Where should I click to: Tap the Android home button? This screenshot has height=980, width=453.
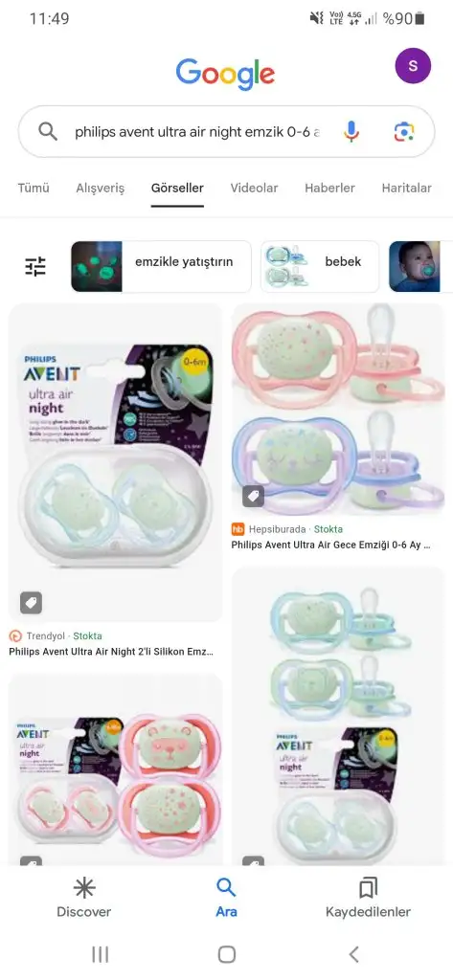(226, 954)
